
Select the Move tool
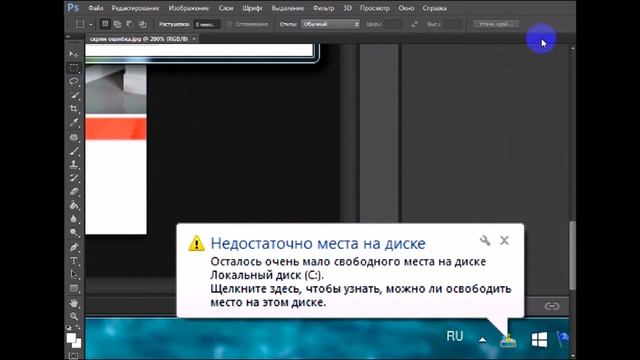(x=73, y=53)
